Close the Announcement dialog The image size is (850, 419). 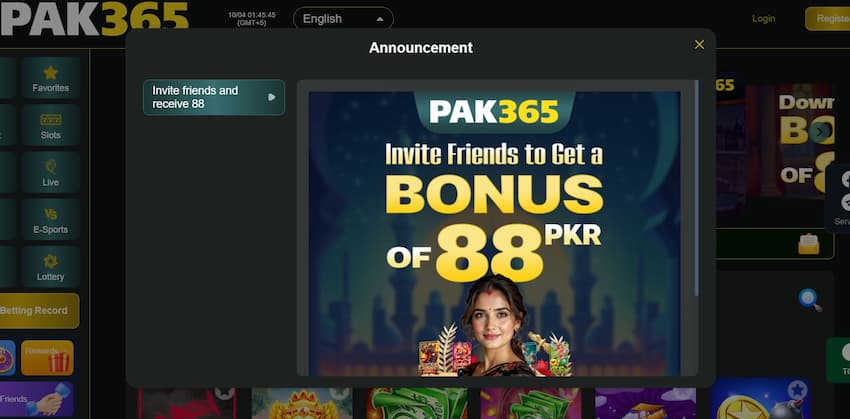coord(699,45)
